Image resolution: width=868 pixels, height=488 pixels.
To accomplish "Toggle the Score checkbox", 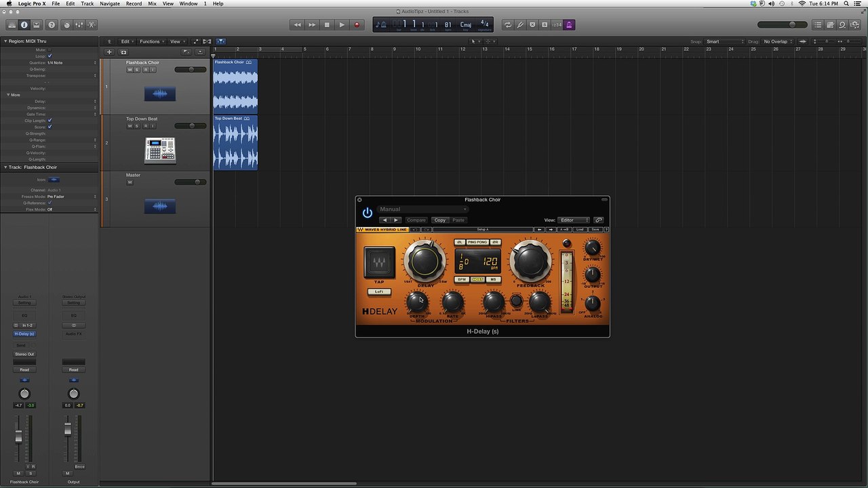I will coord(50,127).
